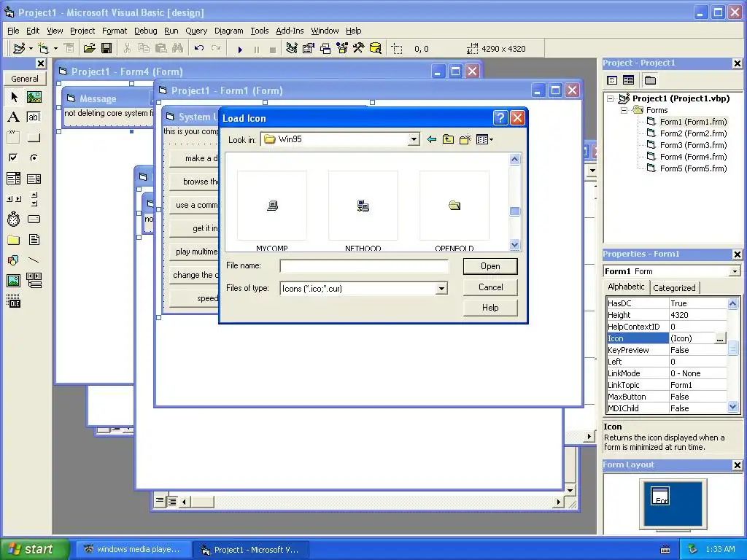
Task: Select the Data control tool
Action: (x=34, y=281)
